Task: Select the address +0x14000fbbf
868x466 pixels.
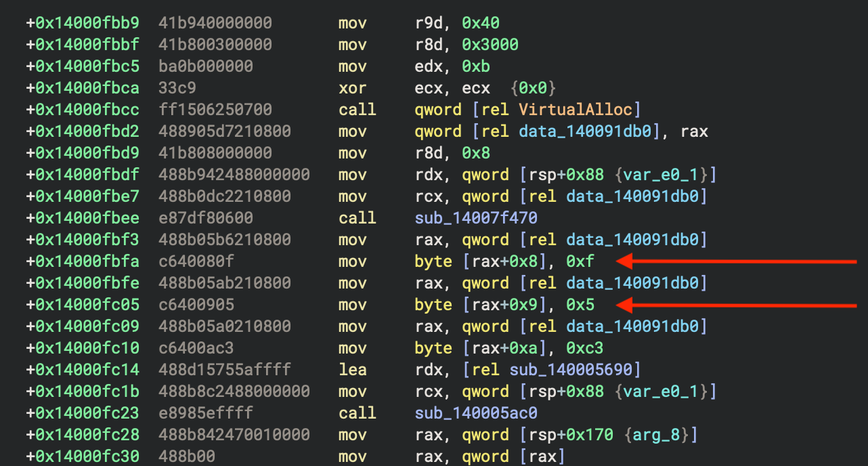Action: (83, 45)
